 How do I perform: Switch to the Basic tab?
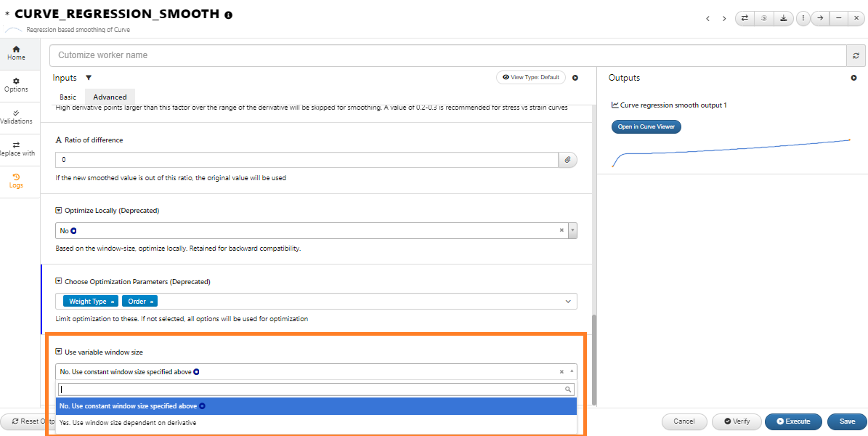point(68,97)
